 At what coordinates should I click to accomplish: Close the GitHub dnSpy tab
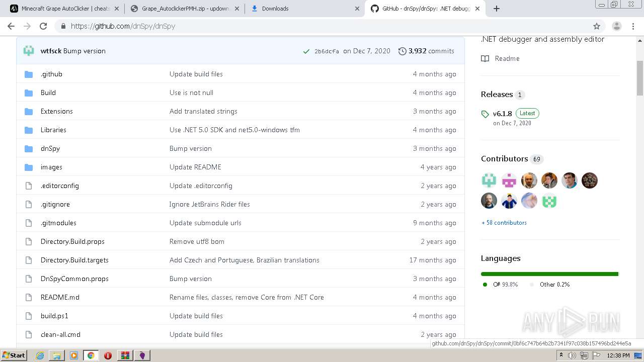point(477,9)
